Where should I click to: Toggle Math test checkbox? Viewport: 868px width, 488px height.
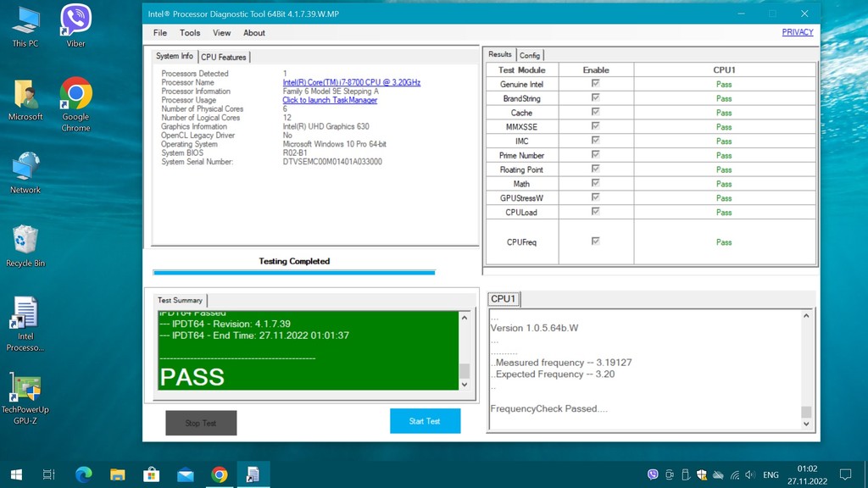(x=596, y=183)
